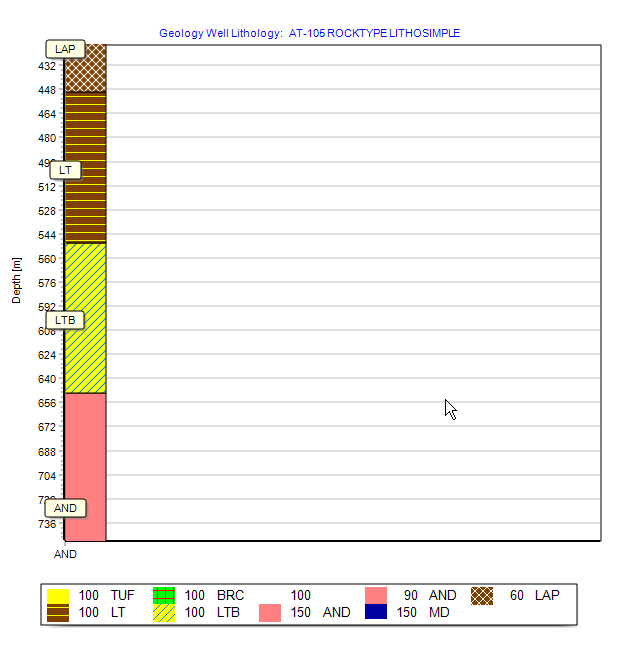Click the AND label below the column
Viewport: 618px width, 656px height.
click(x=65, y=554)
